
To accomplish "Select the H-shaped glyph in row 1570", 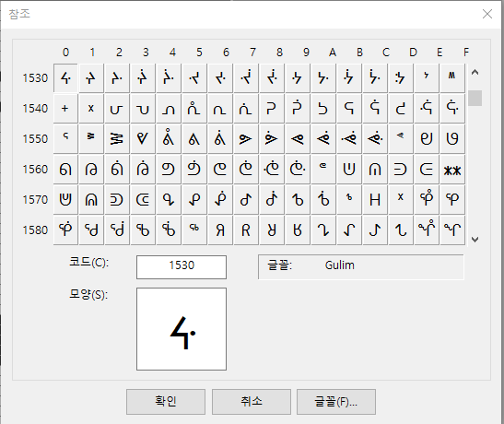I will pyautogui.click(x=375, y=200).
